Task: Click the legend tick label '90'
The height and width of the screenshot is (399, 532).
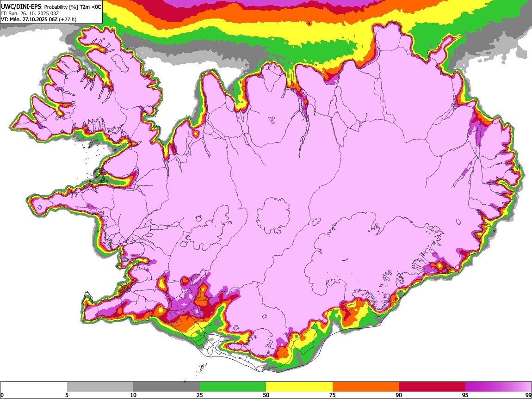Action: [x=399, y=395]
